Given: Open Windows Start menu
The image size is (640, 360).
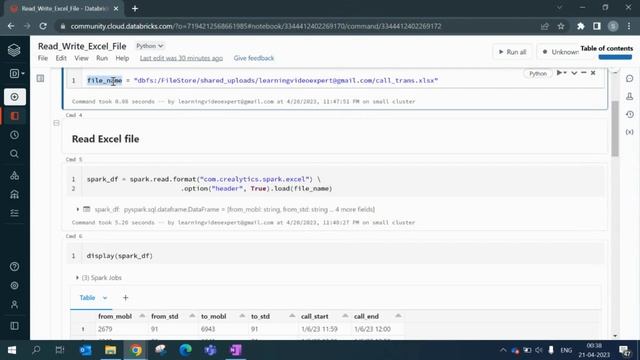Looking at the screenshot, I should [x=12, y=350].
